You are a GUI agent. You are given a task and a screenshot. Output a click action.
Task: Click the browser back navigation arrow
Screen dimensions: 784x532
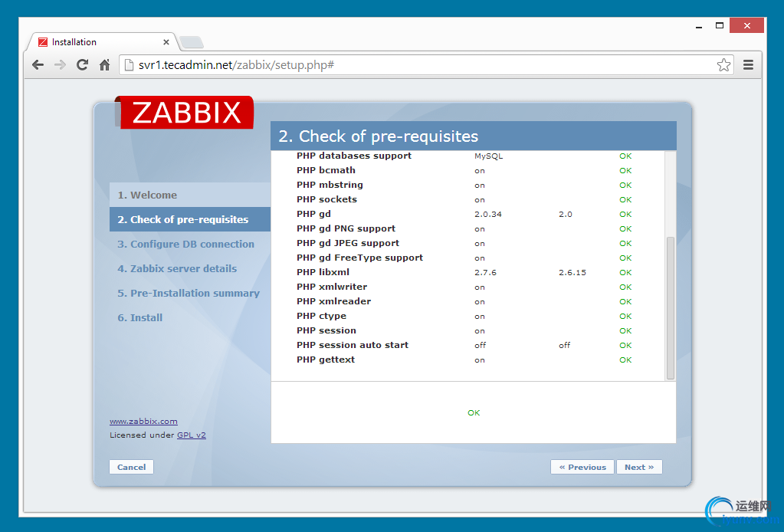(x=37, y=64)
